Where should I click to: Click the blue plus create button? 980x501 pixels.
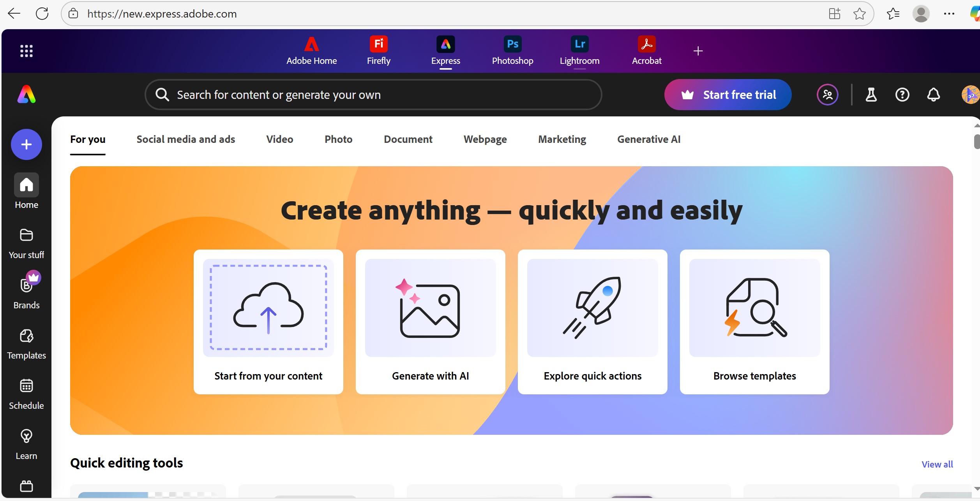click(x=26, y=144)
